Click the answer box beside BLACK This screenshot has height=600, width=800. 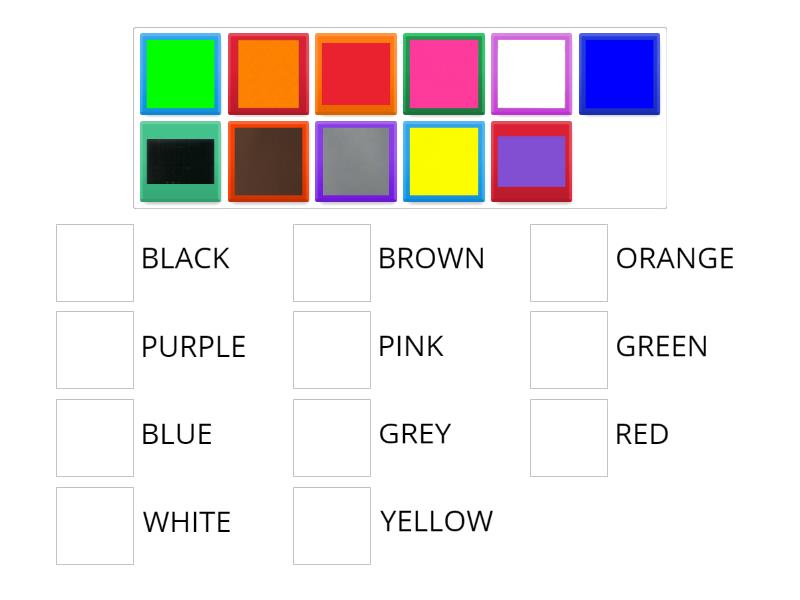[x=96, y=261]
